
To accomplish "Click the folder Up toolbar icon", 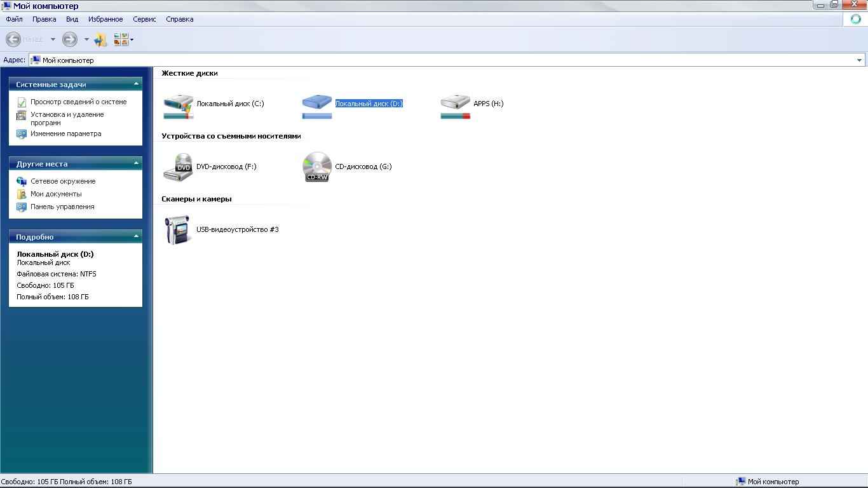I will tap(100, 39).
